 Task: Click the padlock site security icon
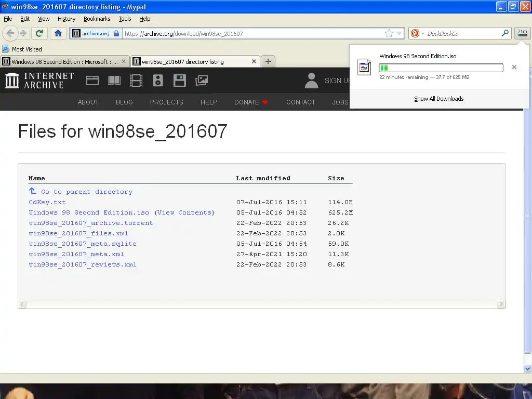(x=116, y=33)
